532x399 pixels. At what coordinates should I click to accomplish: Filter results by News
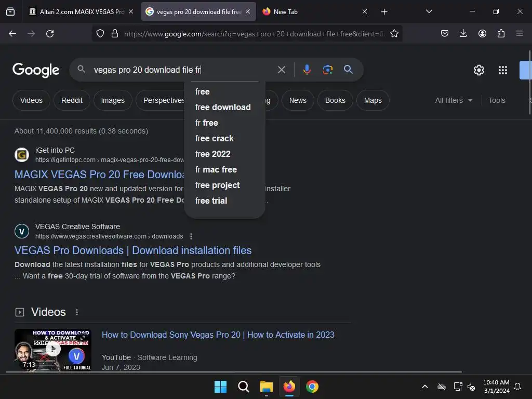pos(298,100)
